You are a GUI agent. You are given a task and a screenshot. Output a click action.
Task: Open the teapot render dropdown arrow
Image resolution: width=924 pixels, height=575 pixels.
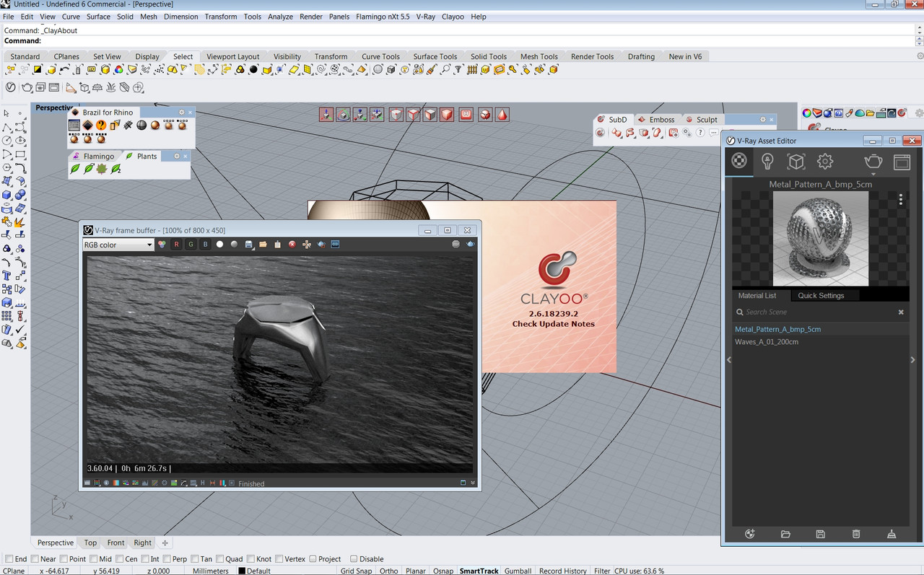[x=873, y=174]
